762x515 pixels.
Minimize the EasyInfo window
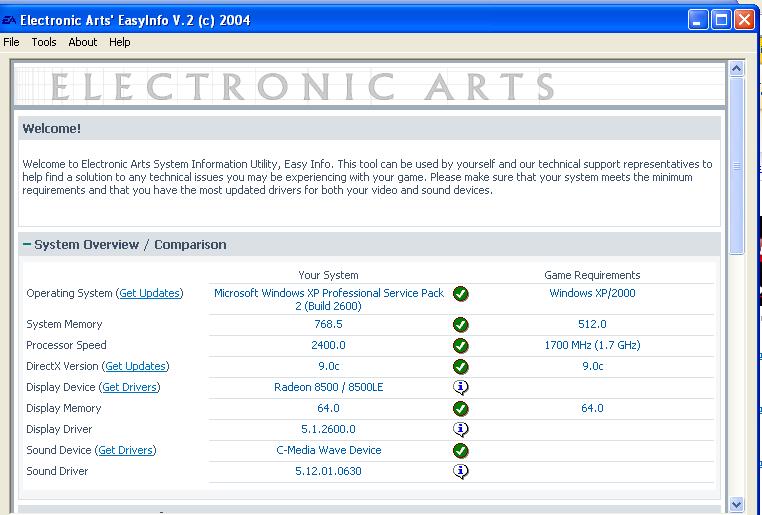[698, 20]
